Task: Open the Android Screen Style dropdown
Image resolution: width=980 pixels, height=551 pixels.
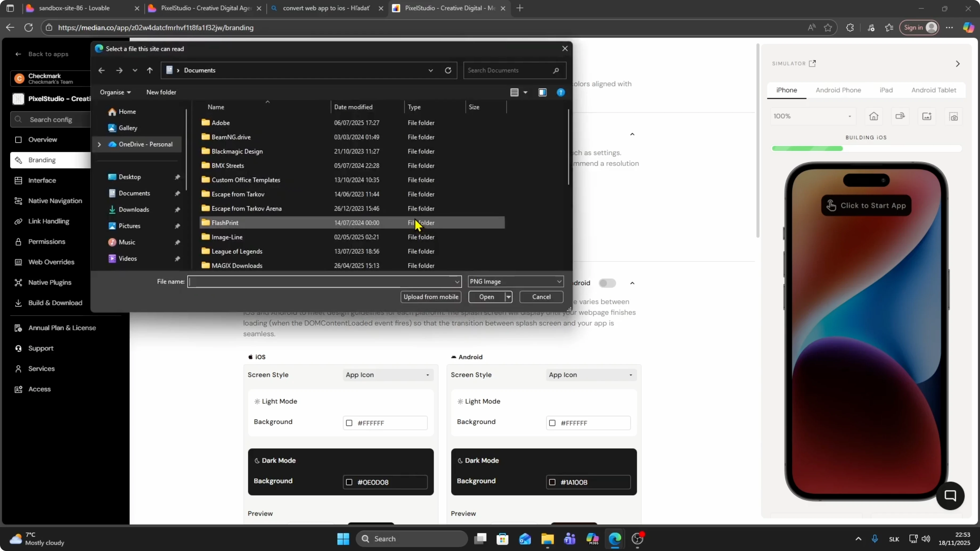Action: click(x=591, y=375)
